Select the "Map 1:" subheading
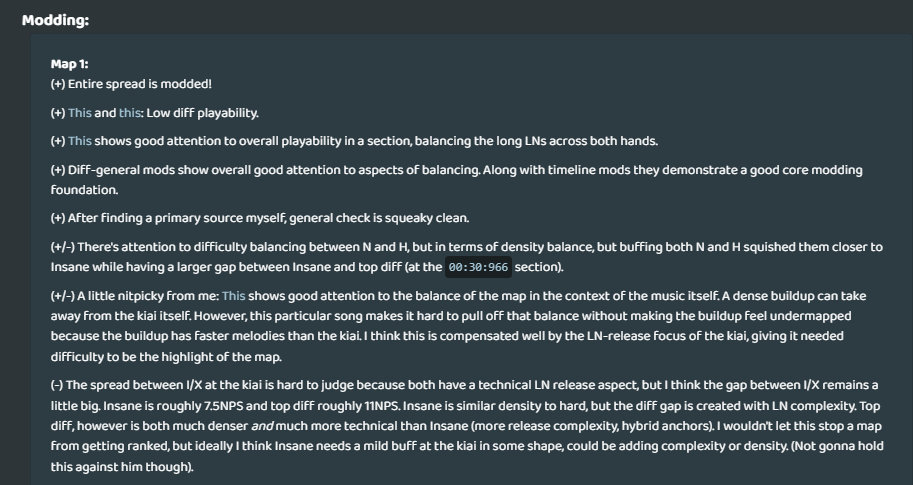 (x=69, y=64)
